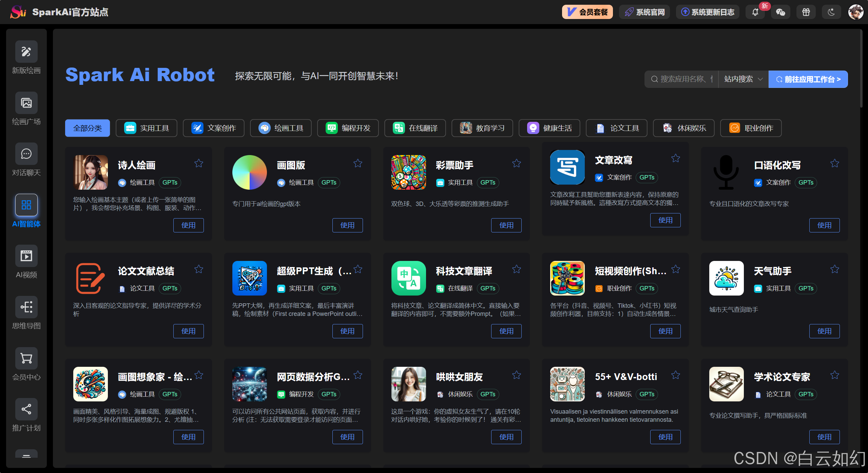
Task: Open the 新版绘画 sidebar icon
Action: point(26,52)
